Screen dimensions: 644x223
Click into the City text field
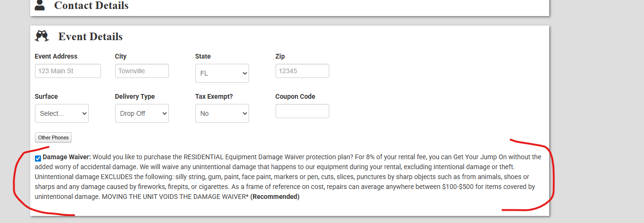tap(142, 71)
